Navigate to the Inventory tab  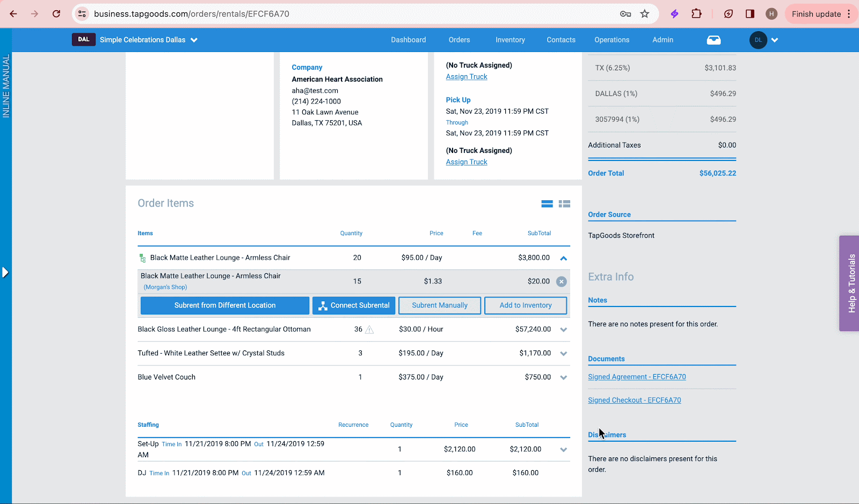click(x=509, y=40)
